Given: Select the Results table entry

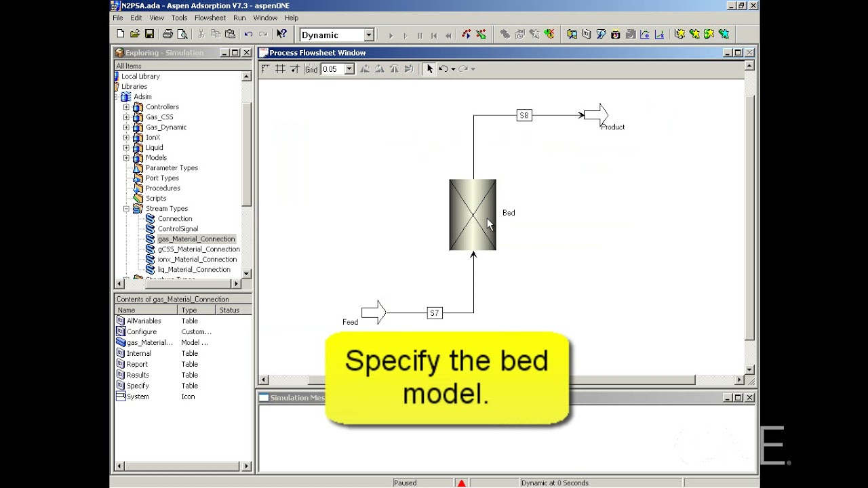Looking at the screenshot, I should 138,375.
